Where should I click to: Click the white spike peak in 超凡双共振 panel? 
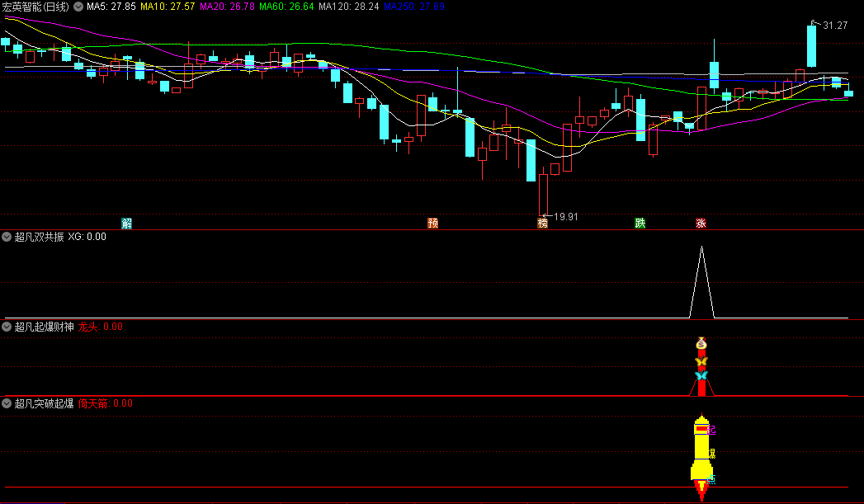(x=701, y=247)
